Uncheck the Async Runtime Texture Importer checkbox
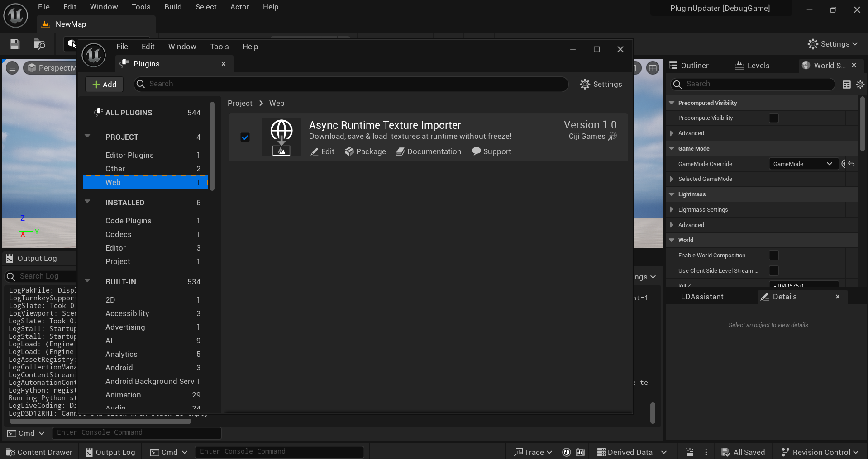 [x=245, y=137]
